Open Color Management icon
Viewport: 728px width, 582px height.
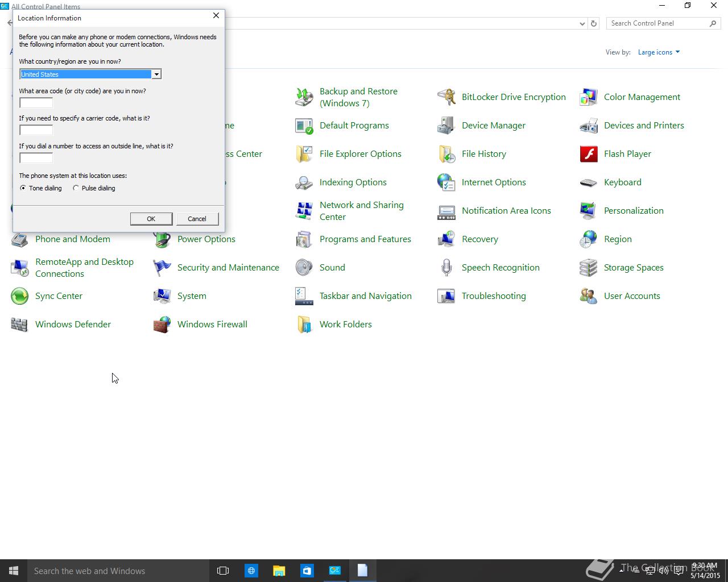pyautogui.click(x=589, y=97)
